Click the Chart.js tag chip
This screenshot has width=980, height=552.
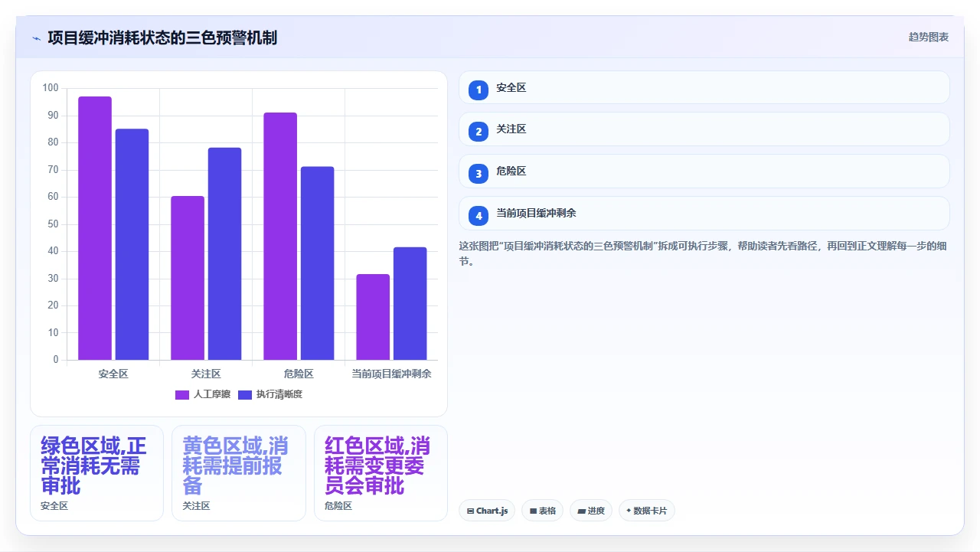coord(487,511)
